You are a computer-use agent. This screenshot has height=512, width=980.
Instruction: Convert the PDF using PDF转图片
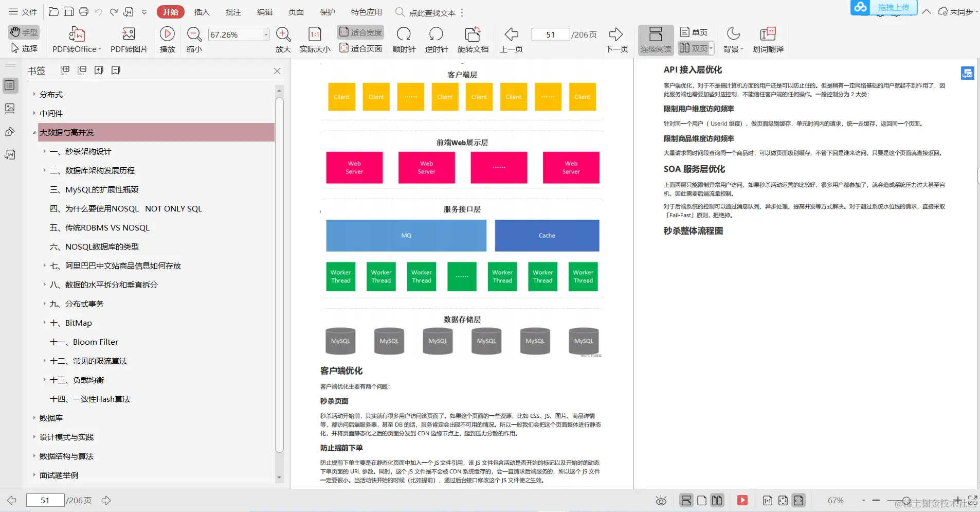129,40
